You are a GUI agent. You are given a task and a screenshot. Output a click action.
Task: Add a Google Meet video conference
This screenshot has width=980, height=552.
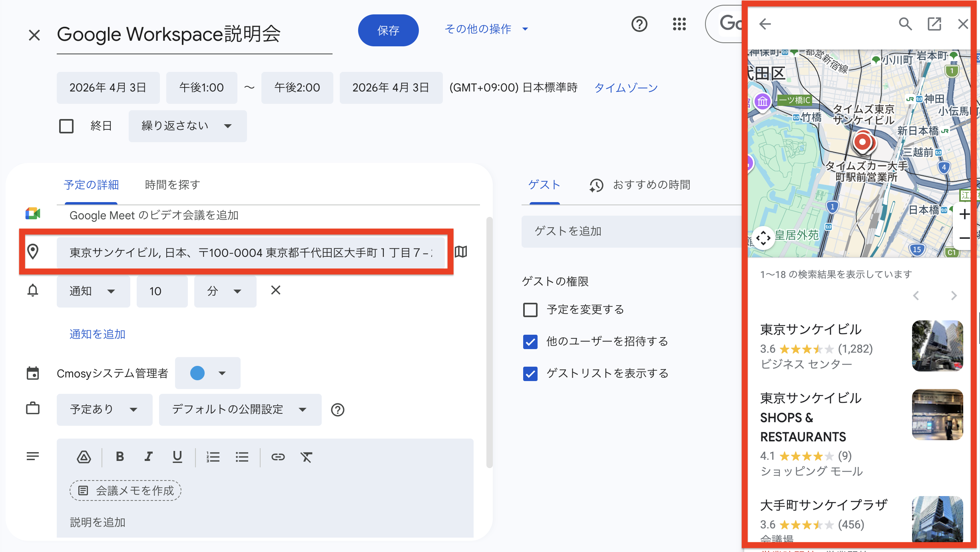point(154,215)
